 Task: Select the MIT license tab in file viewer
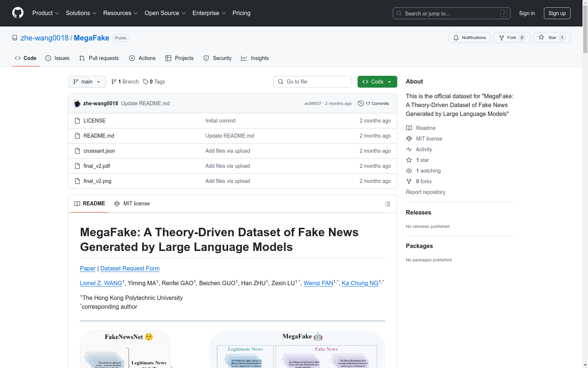(132, 204)
